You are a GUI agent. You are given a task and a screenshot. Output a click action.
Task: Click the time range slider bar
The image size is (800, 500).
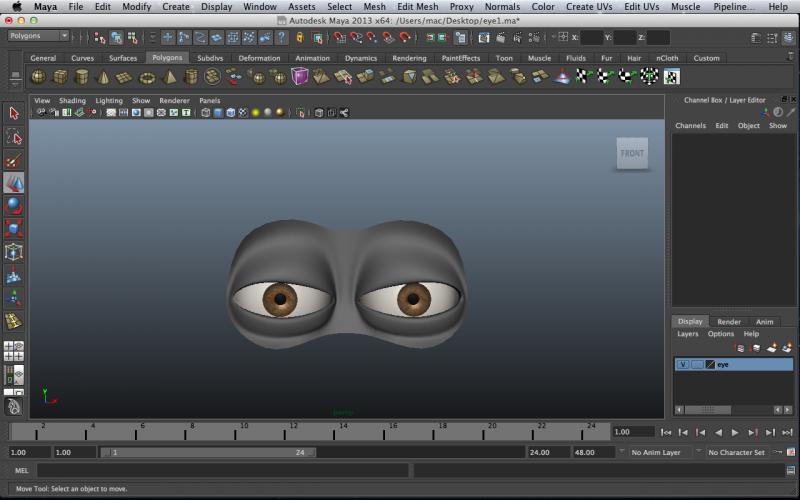tap(210, 452)
